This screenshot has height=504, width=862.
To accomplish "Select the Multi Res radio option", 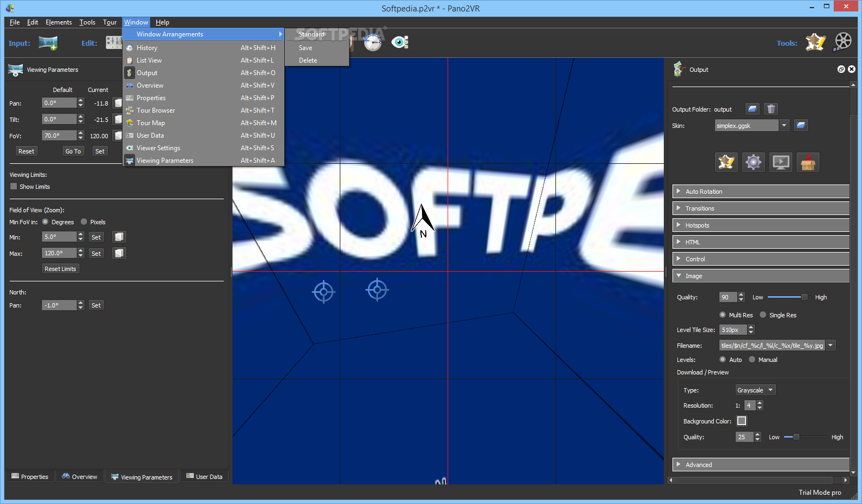I will pyautogui.click(x=723, y=315).
